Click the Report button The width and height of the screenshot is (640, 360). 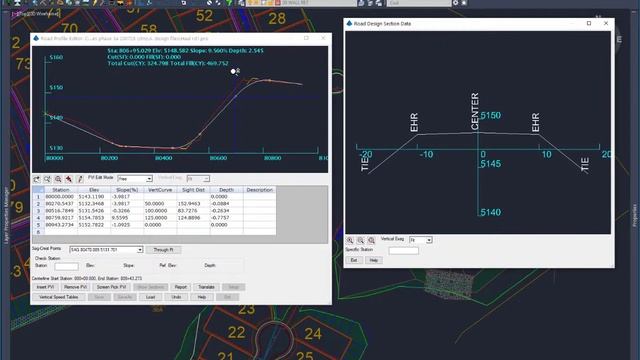180,287
